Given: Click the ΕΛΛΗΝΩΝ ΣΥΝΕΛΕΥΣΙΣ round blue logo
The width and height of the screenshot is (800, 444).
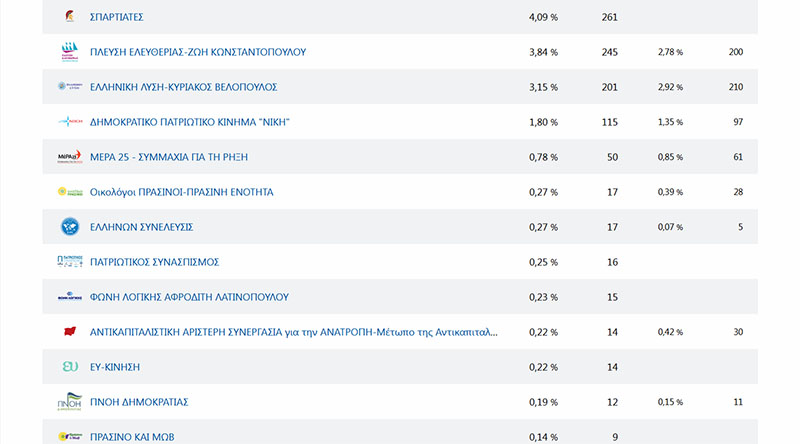Looking at the screenshot, I should coord(68,227).
